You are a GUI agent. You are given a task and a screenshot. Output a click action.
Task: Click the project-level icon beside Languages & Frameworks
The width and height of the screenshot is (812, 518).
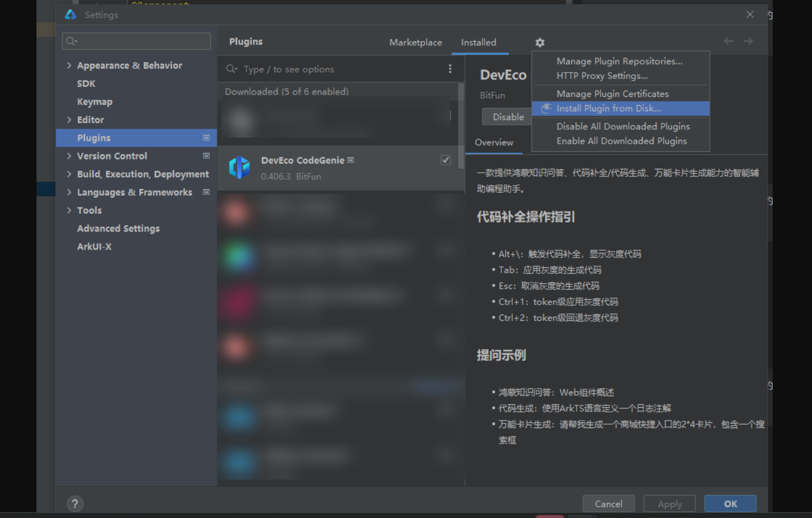206,192
